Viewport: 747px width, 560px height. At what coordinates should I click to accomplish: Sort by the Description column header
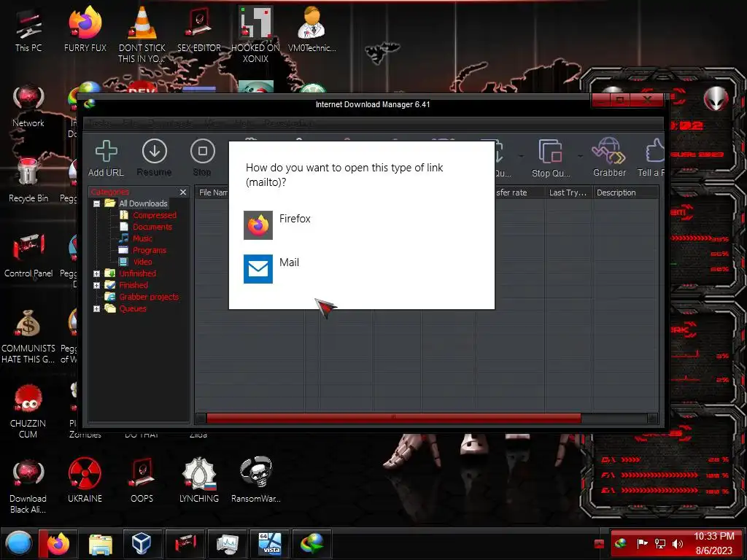[625, 192]
